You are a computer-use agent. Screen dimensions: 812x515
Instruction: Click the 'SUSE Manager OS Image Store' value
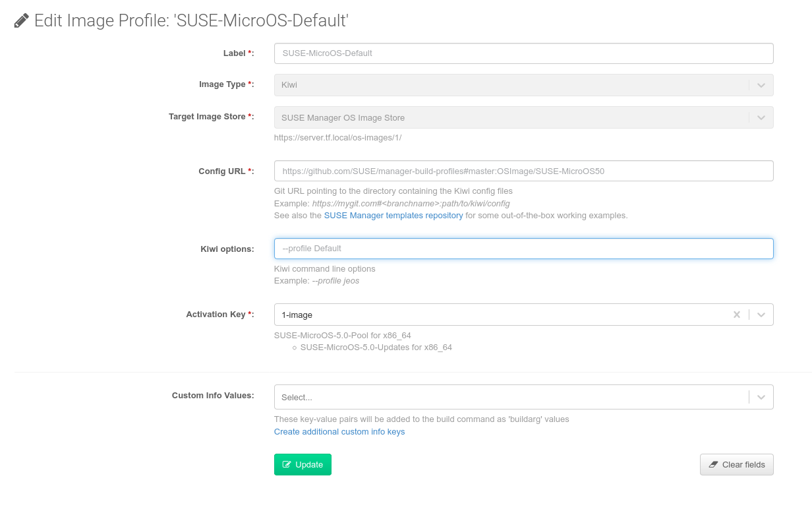coord(343,118)
